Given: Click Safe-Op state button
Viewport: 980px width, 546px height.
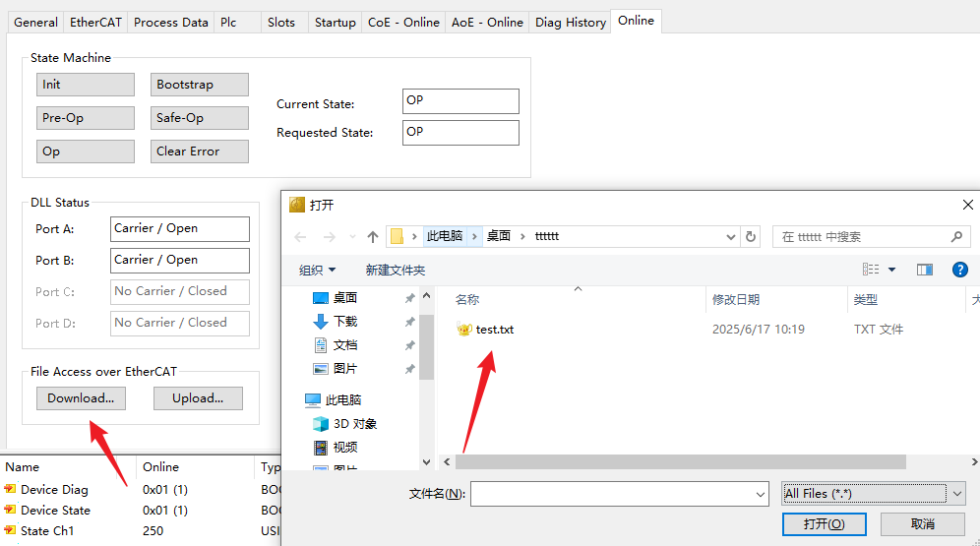Looking at the screenshot, I should point(200,117).
